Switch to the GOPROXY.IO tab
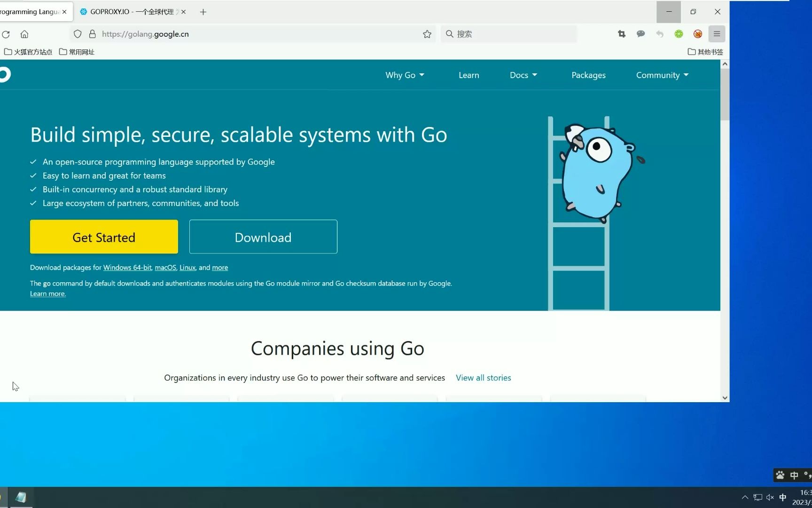The image size is (812, 508). click(127, 12)
